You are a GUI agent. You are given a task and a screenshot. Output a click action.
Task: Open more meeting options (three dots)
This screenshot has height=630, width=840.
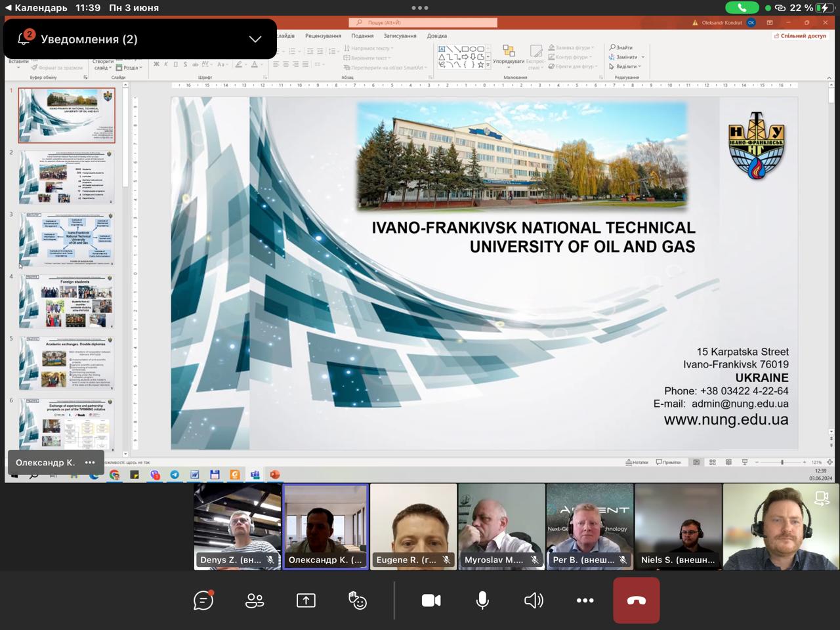point(585,600)
